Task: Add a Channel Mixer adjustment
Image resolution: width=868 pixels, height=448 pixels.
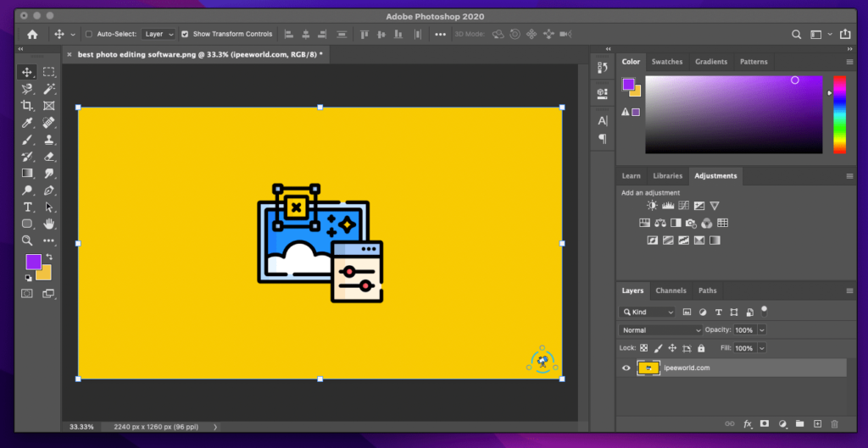Action: click(x=706, y=224)
